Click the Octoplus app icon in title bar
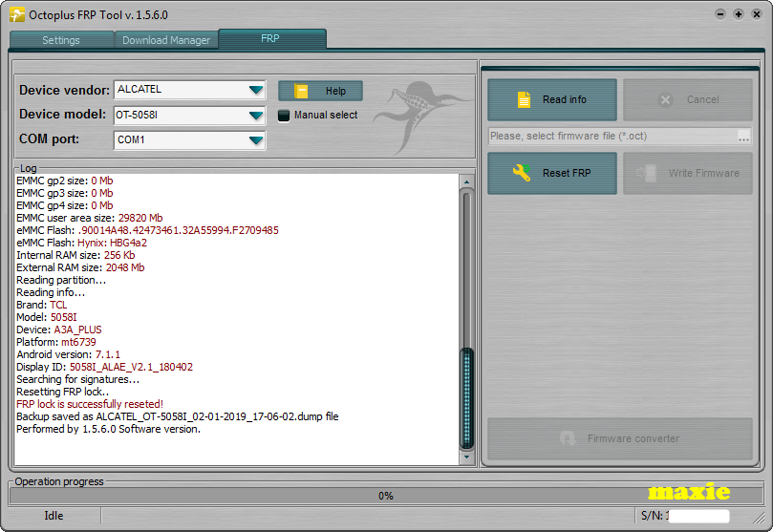 [17, 14]
